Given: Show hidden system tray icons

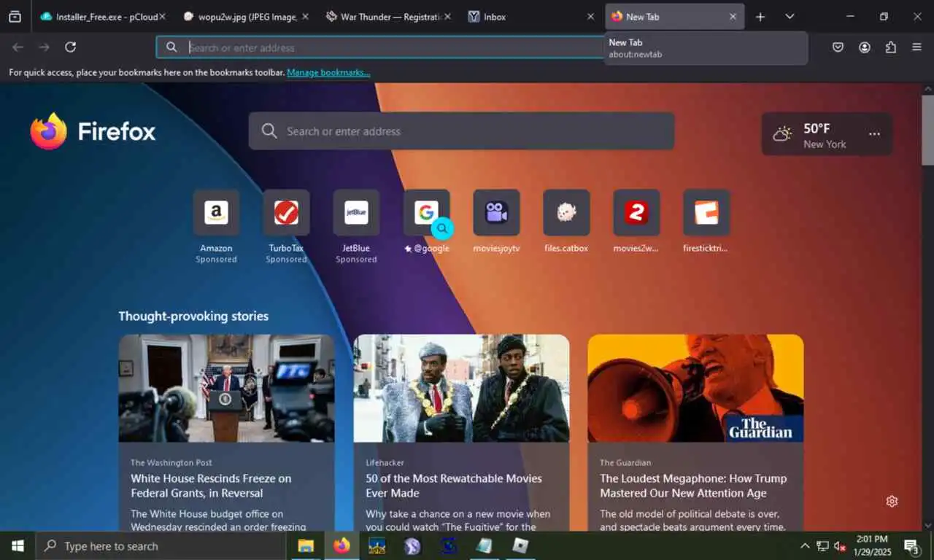Looking at the screenshot, I should point(805,545).
